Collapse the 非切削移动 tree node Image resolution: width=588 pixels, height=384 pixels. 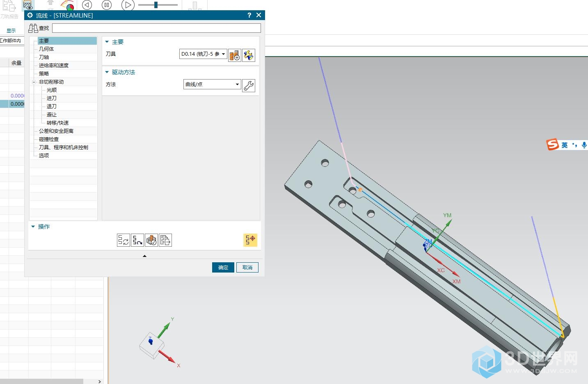point(34,82)
